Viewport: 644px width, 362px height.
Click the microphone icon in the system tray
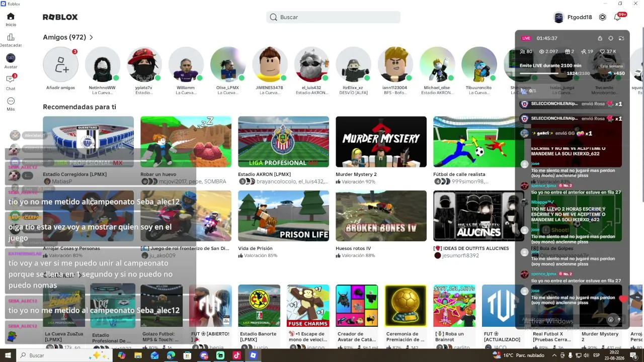571,355
